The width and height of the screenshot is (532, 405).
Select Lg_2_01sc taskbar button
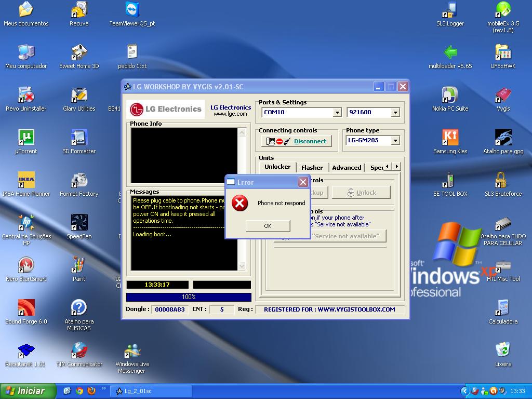click(151, 391)
